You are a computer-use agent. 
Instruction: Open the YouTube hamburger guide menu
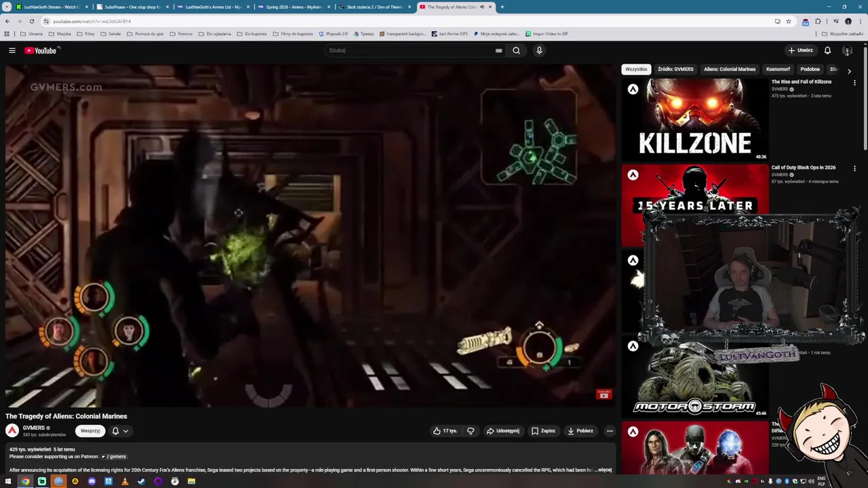point(12,50)
